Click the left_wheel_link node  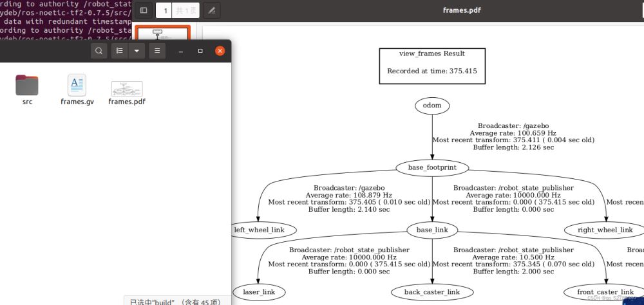pos(263,230)
